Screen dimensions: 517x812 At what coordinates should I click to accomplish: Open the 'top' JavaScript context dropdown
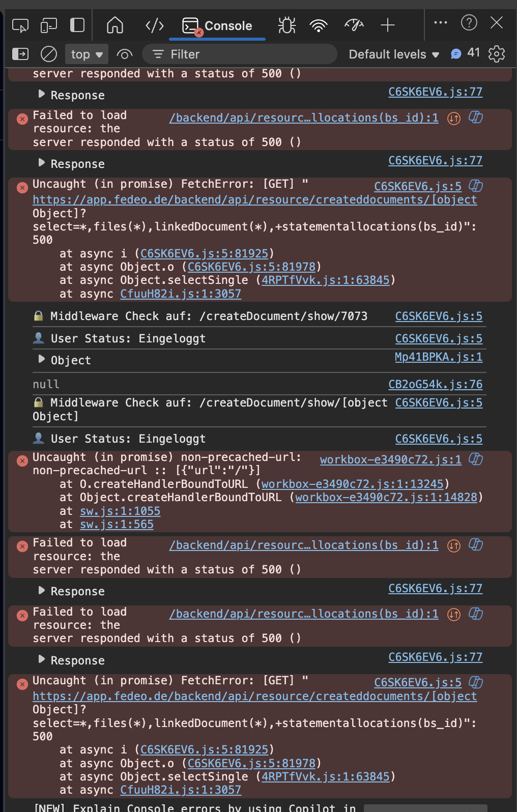[x=87, y=54]
